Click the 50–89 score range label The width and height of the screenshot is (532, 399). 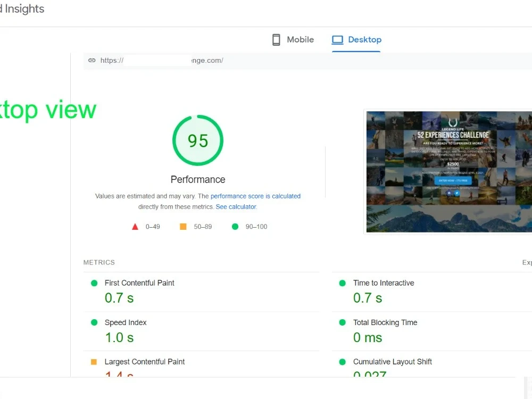click(203, 227)
